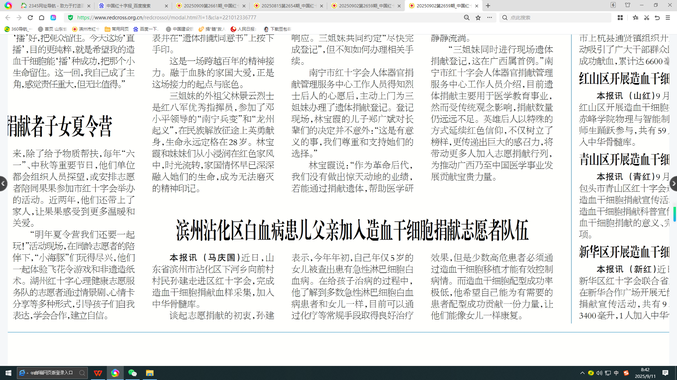Bookmark this page with star icon
The image size is (677, 380).
pos(478,18)
